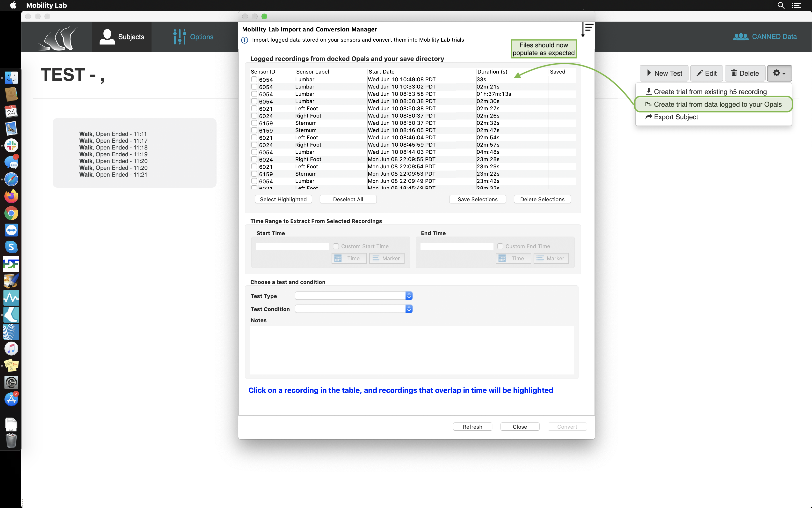Click the APDM Mobility Lab logo

(57, 38)
